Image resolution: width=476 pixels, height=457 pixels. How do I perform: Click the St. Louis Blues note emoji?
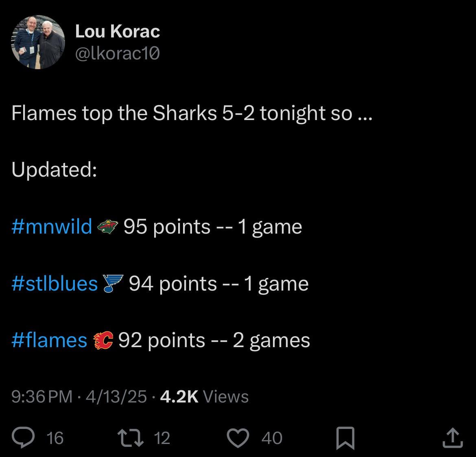(x=113, y=284)
